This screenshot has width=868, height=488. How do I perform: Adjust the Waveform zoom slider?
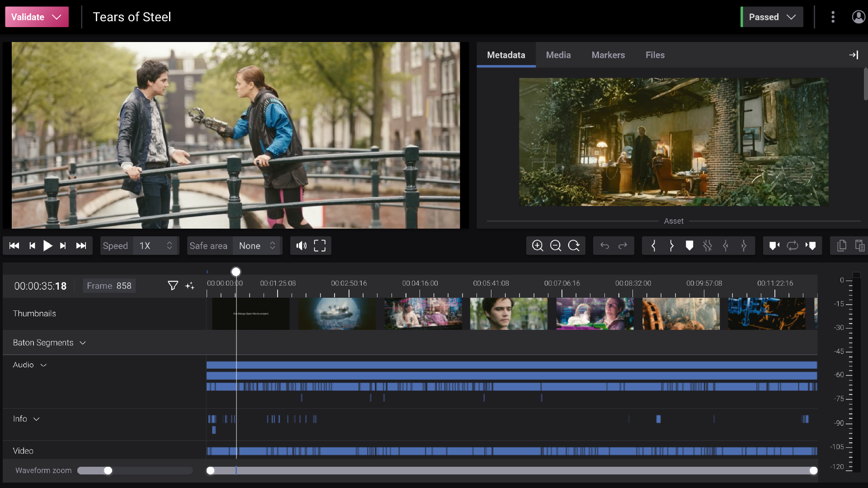(108, 471)
